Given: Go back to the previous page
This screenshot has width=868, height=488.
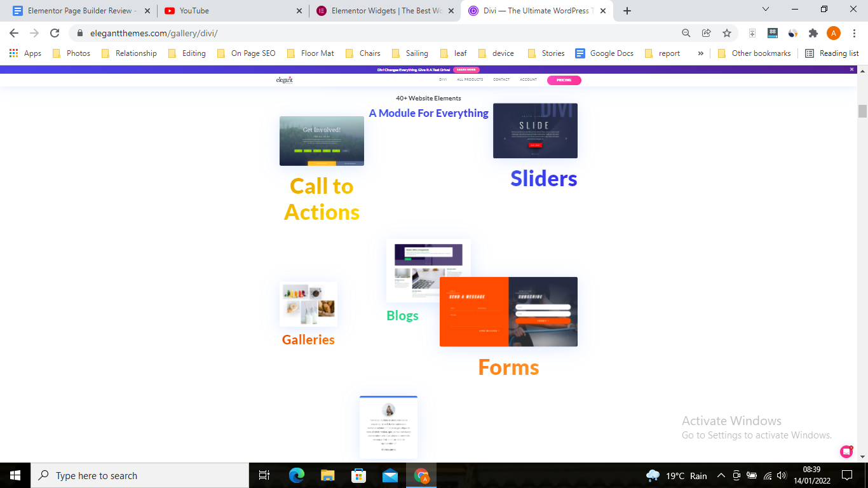Looking at the screenshot, I should click(x=14, y=33).
